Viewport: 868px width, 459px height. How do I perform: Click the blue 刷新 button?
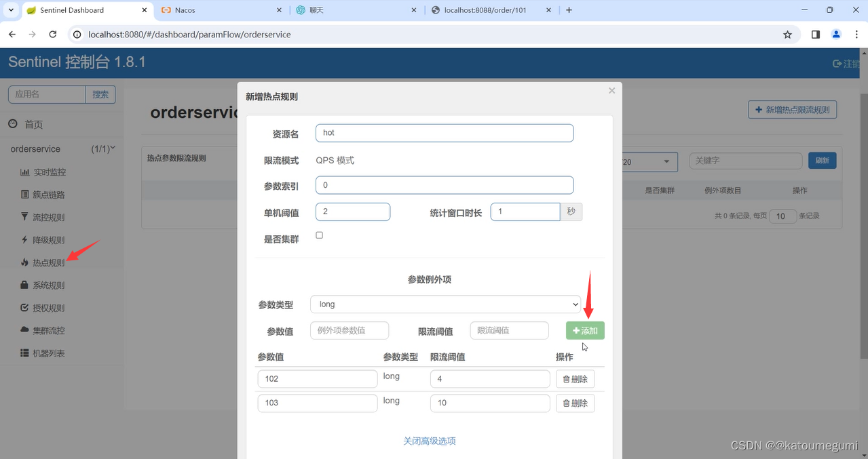click(822, 161)
